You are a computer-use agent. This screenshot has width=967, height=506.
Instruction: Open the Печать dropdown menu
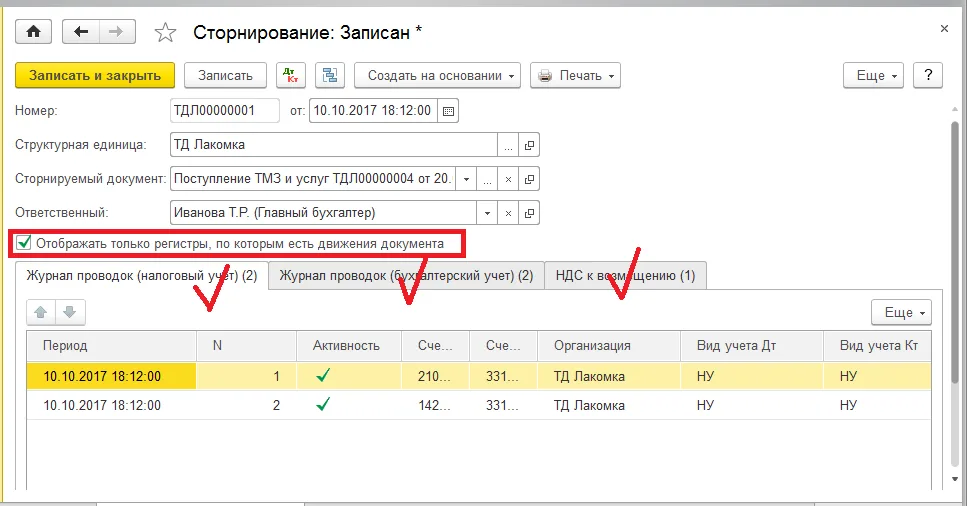pos(575,75)
